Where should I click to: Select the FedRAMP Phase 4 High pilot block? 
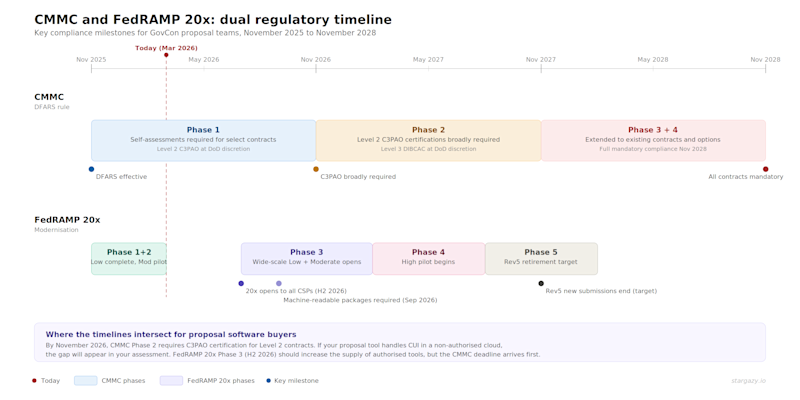[429, 259]
